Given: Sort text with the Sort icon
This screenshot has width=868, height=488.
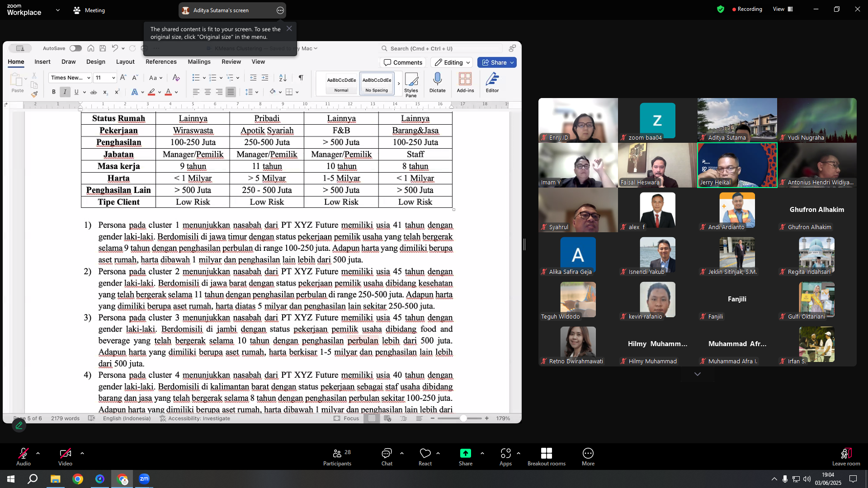Looking at the screenshot, I should (283, 78).
